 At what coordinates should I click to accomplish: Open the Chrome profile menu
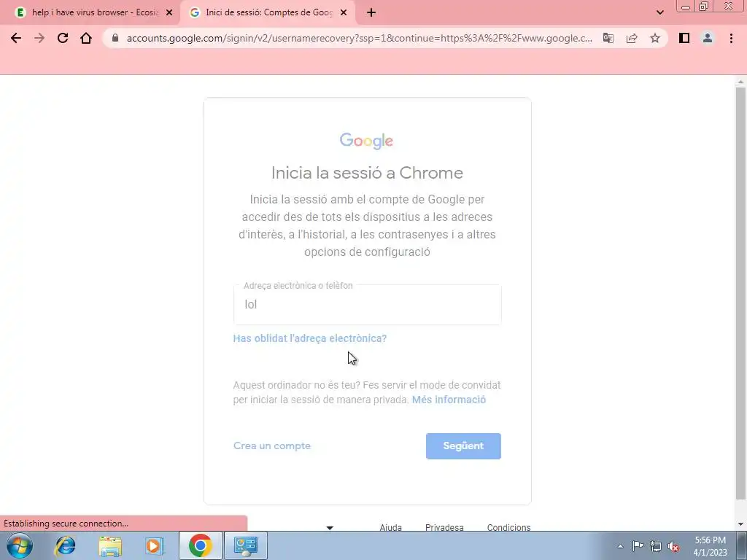click(x=708, y=38)
